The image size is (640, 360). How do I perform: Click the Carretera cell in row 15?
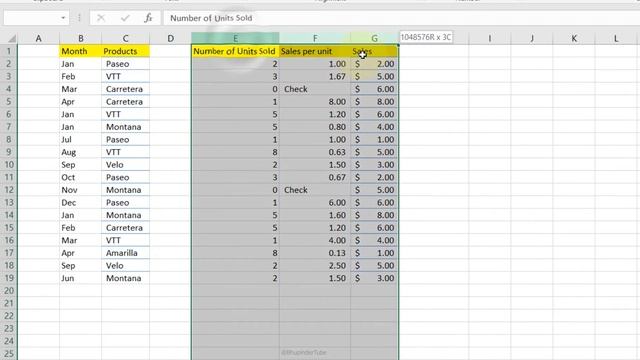[x=125, y=228]
